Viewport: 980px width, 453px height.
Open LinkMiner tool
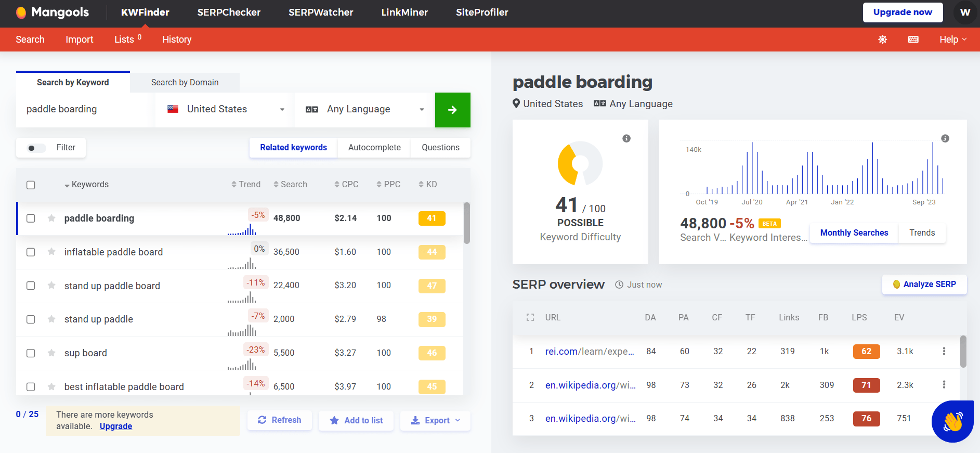pos(404,12)
